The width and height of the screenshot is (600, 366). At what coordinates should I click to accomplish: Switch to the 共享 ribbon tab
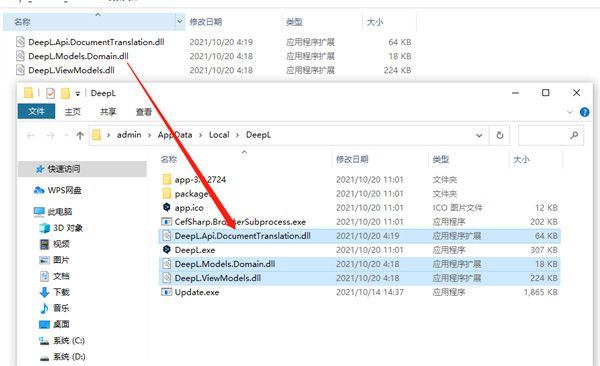click(108, 112)
